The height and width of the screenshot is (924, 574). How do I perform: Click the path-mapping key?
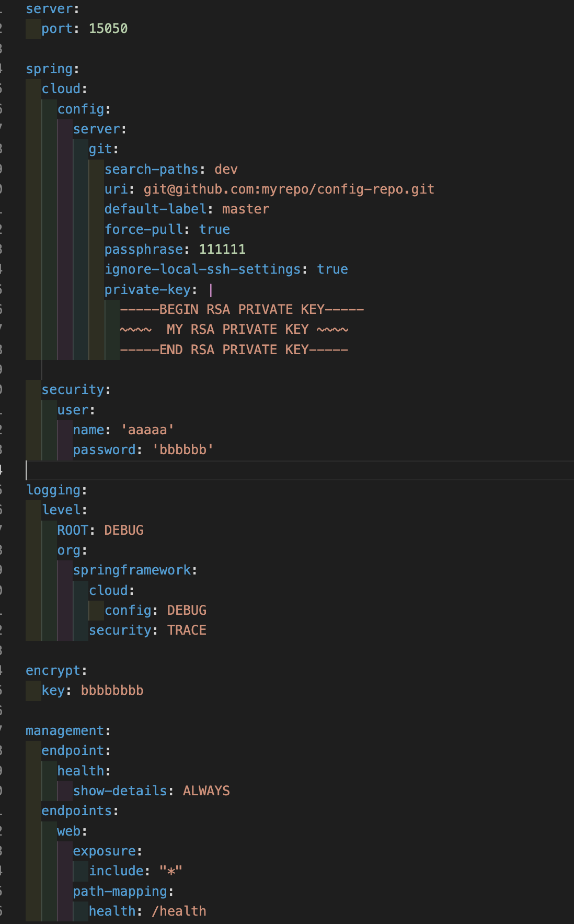click(120, 892)
